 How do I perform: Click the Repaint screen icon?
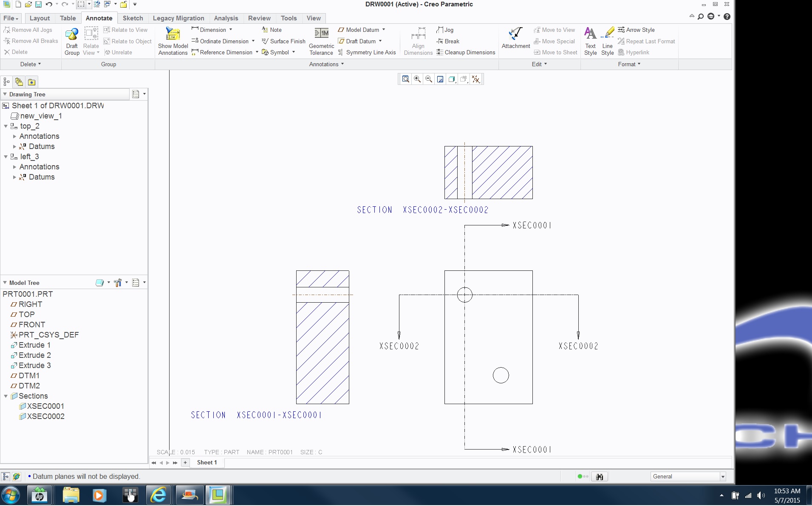point(440,79)
